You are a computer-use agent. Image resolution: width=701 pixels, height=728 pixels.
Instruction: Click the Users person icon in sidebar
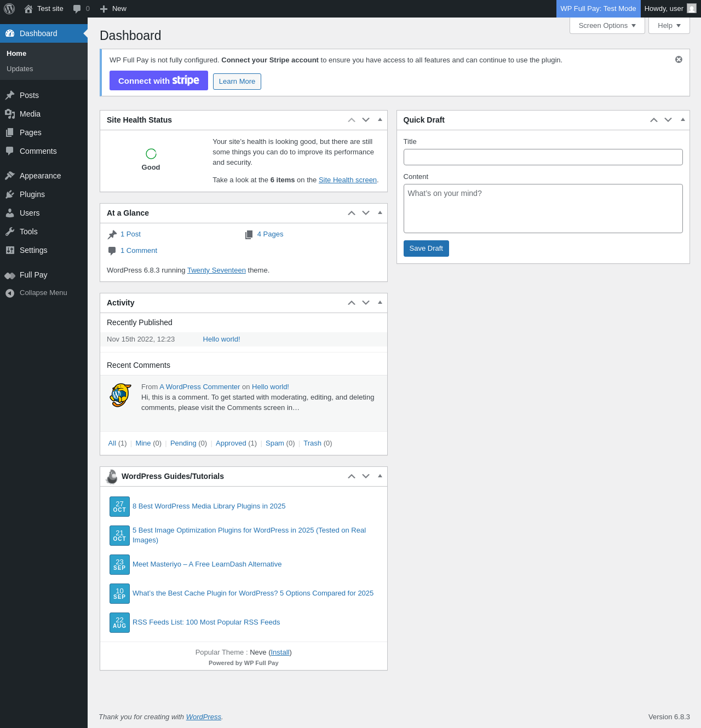pyautogui.click(x=10, y=213)
